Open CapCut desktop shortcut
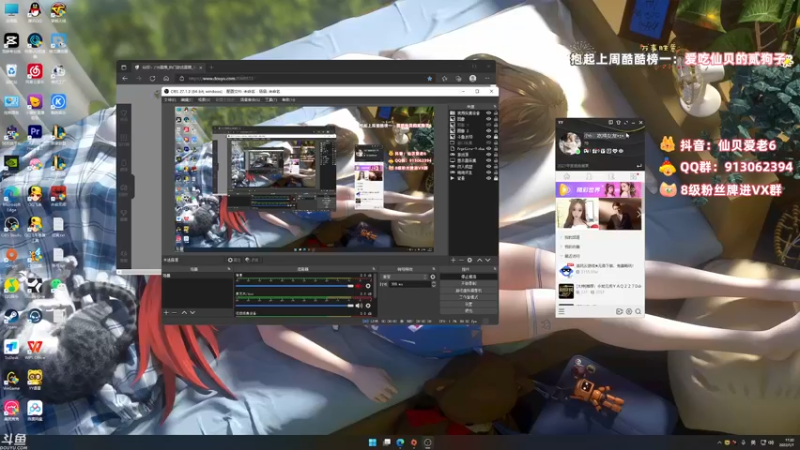The width and height of the screenshot is (800, 450). pos(11,40)
